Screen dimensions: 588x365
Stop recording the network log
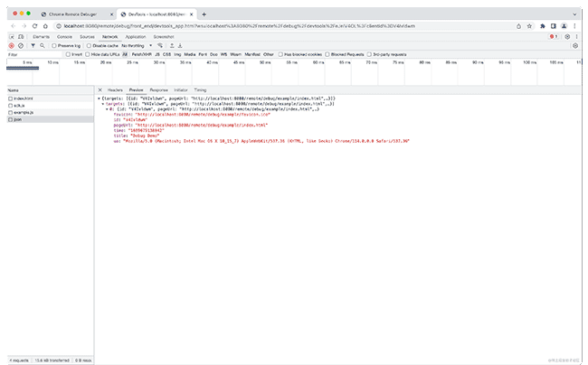(x=11, y=46)
